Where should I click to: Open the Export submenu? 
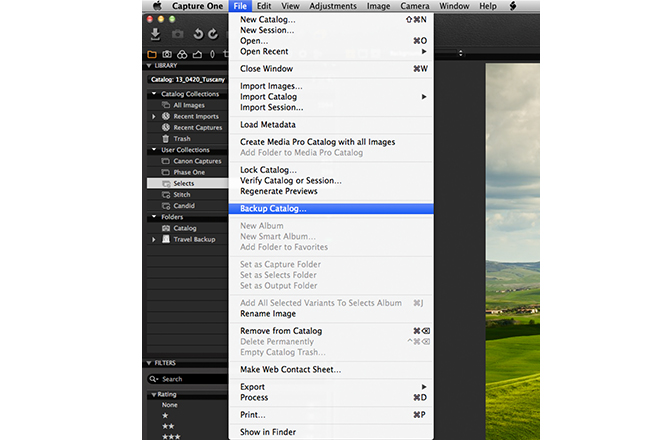(331, 387)
